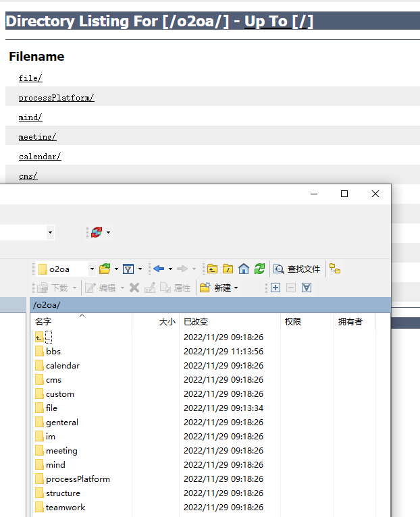
Task: Select the processPlatform folder in file list
Action: click(x=72, y=479)
